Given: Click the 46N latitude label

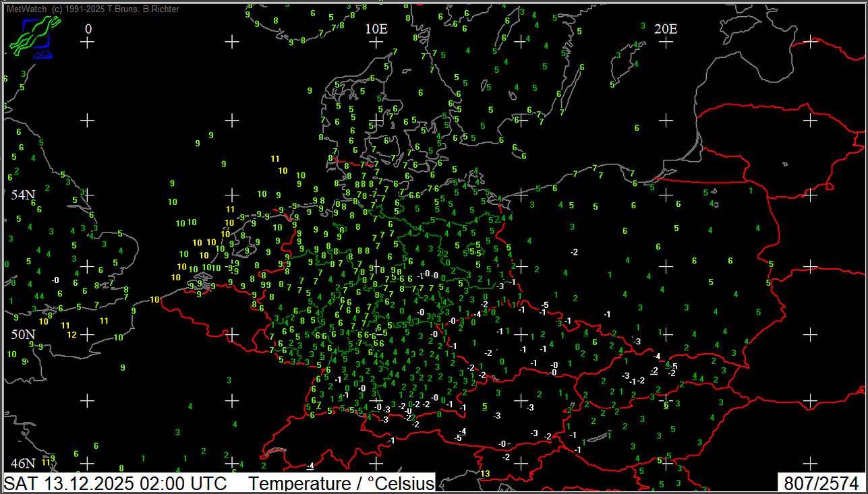Looking at the screenshot, I should coord(23,464).
